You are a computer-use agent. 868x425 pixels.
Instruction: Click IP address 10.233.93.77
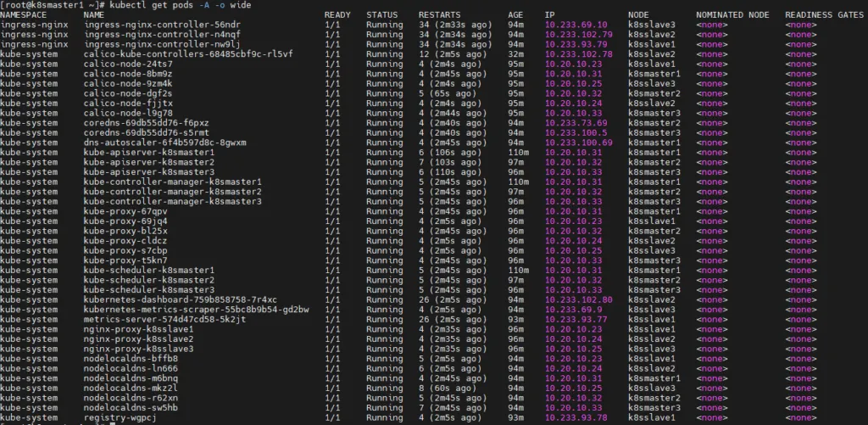(x=576, y=320)
